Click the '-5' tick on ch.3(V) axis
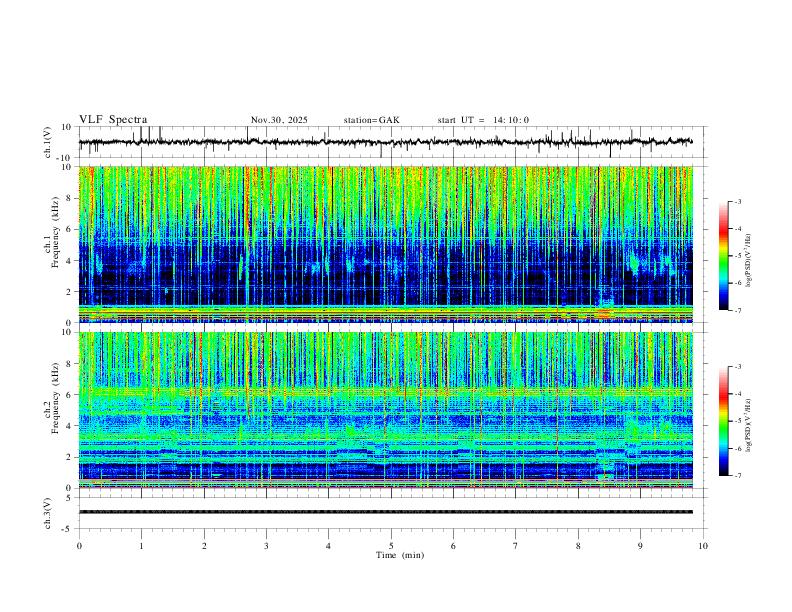792x612 pixels. 68,529
